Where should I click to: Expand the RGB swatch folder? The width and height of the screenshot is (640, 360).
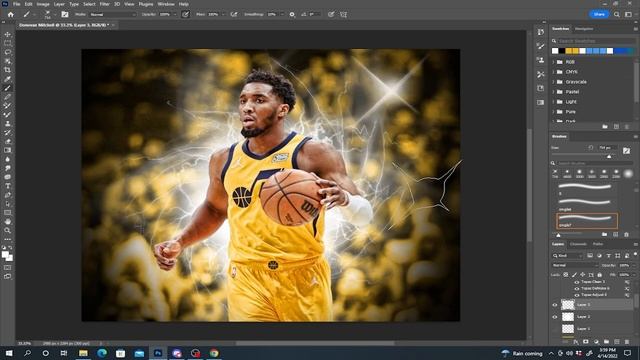[x=554, y=62]
